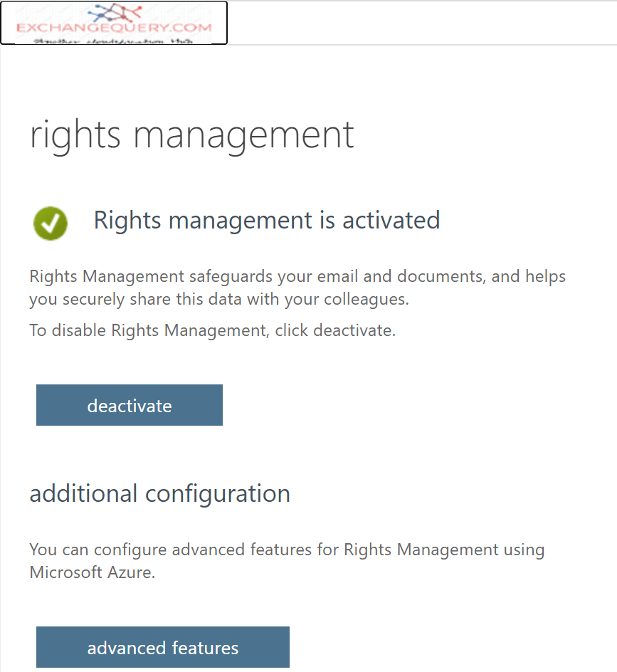This screenshot has width=617, height=672.
Task: Select "Rights management is activated" status text
Action: click(267, 220)
